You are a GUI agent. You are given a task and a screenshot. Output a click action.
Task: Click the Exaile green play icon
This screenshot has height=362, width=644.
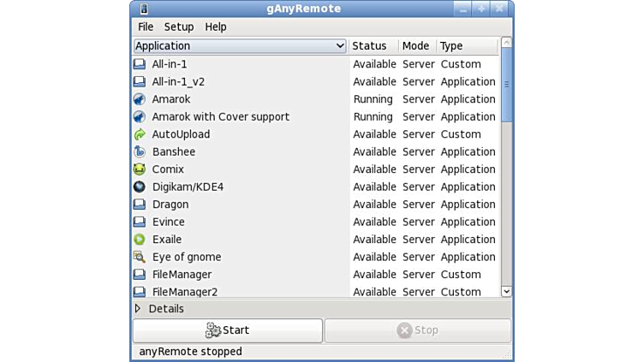click(x=140, y=240)
